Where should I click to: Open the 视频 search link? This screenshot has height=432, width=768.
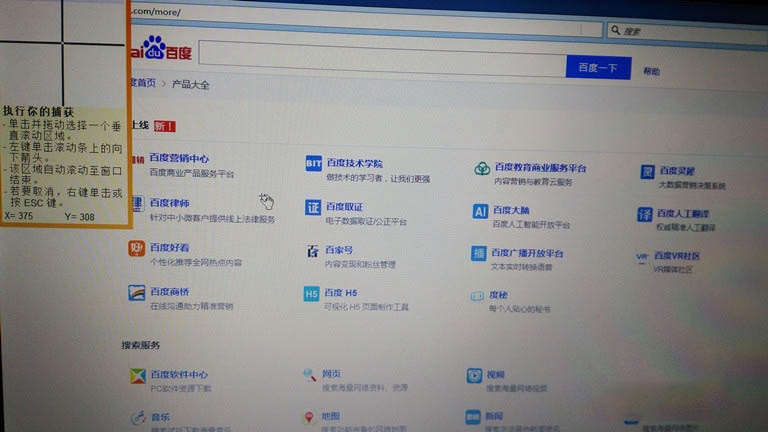496,375
